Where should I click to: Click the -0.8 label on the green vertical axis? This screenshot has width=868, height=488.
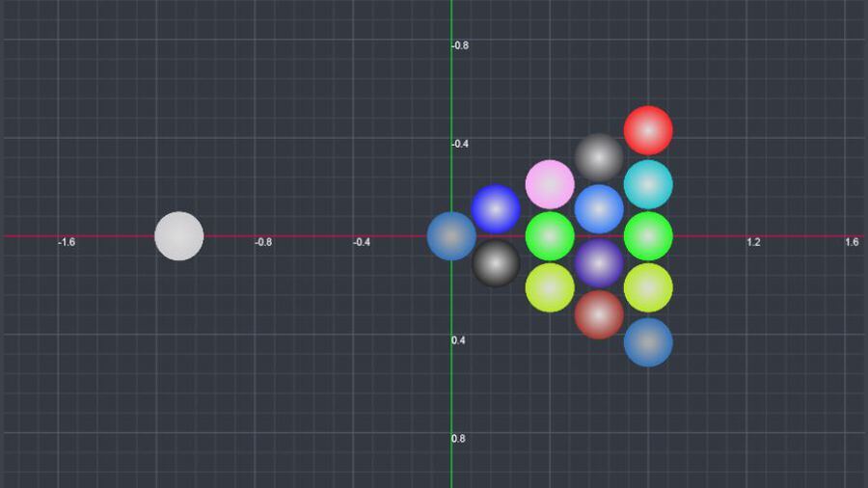(461, 45)
